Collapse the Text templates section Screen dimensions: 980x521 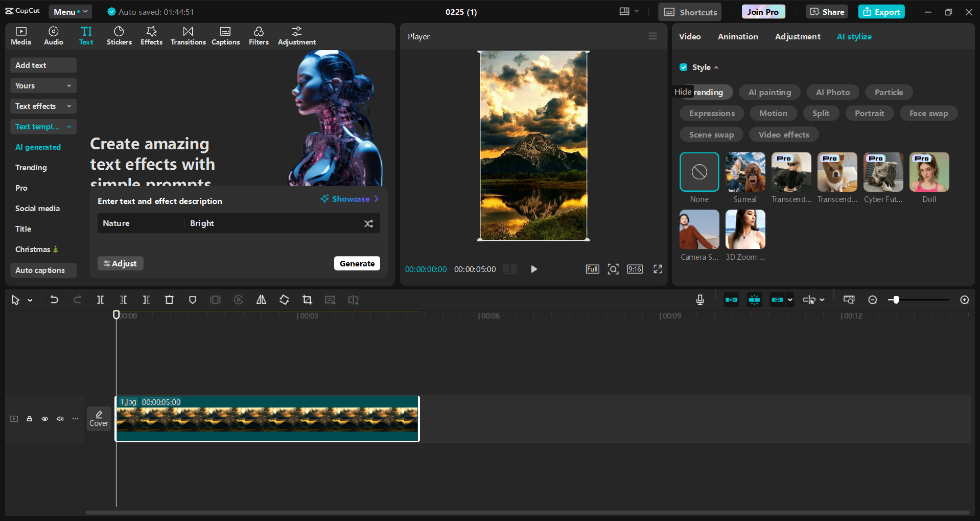point(69,126)
